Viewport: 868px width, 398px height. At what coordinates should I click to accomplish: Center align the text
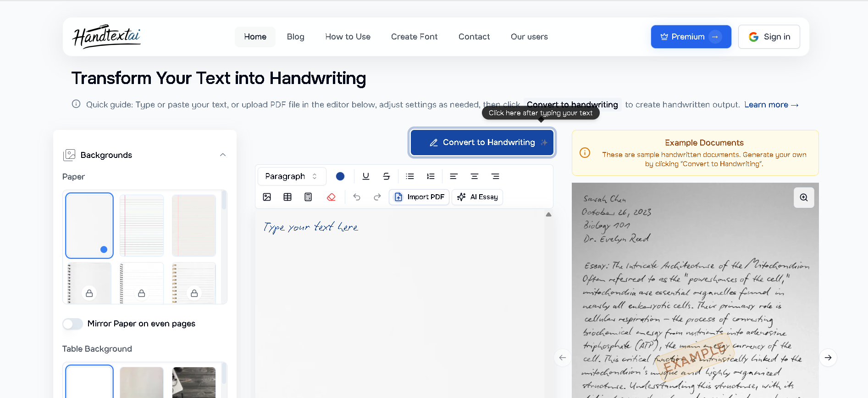point(475,176)
